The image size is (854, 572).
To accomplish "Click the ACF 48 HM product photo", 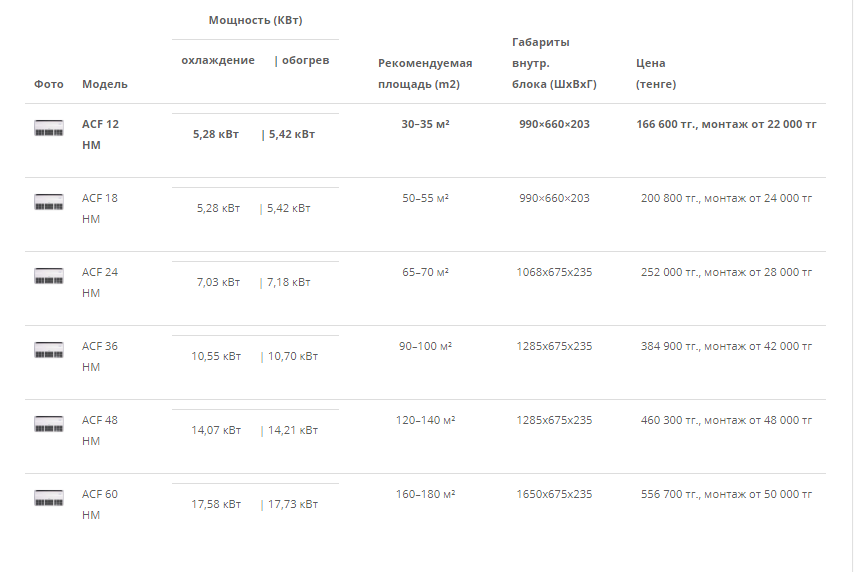I will pos(49,424).
